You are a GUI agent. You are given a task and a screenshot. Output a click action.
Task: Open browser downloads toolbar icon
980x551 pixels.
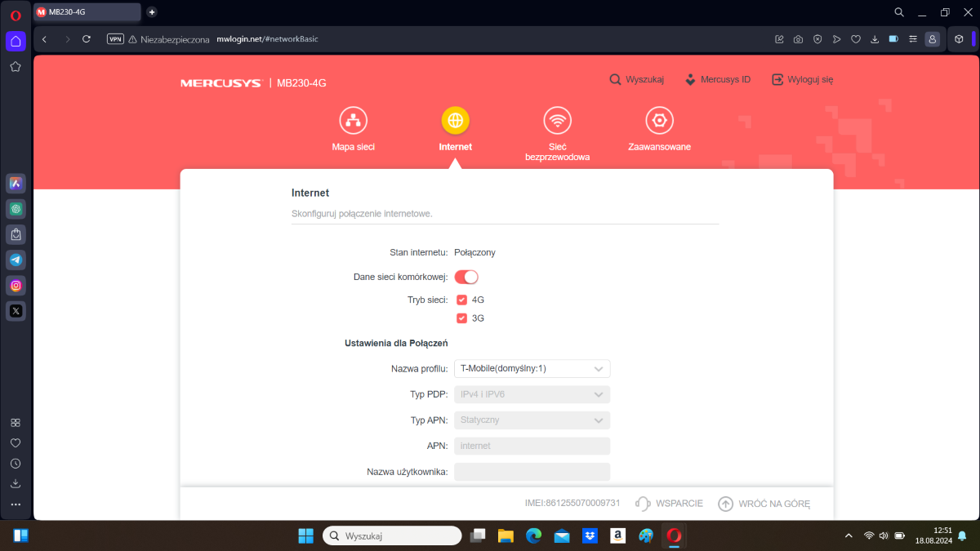[x=875, y=39]
